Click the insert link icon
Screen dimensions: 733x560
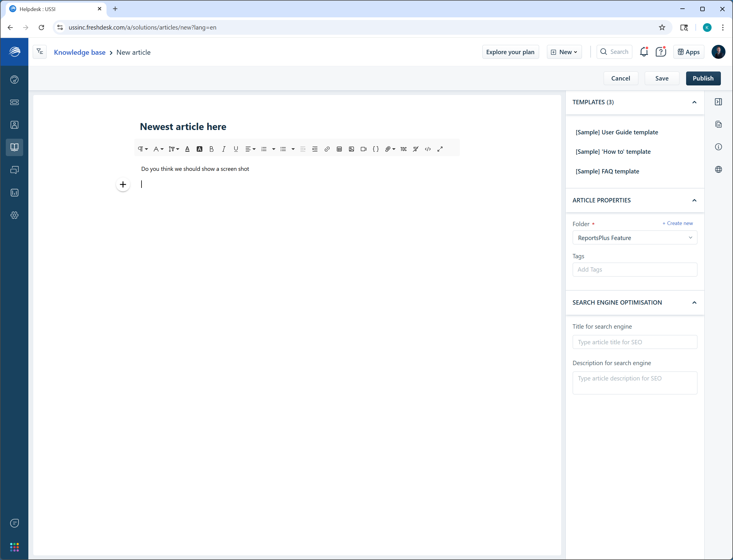(x=327, y=149)
